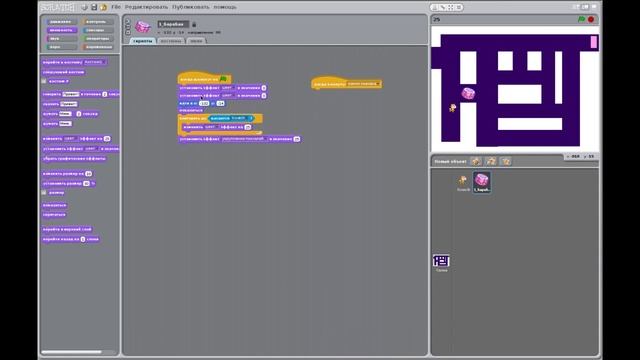Select the middle left-right rotation style button

pos(128,27)
